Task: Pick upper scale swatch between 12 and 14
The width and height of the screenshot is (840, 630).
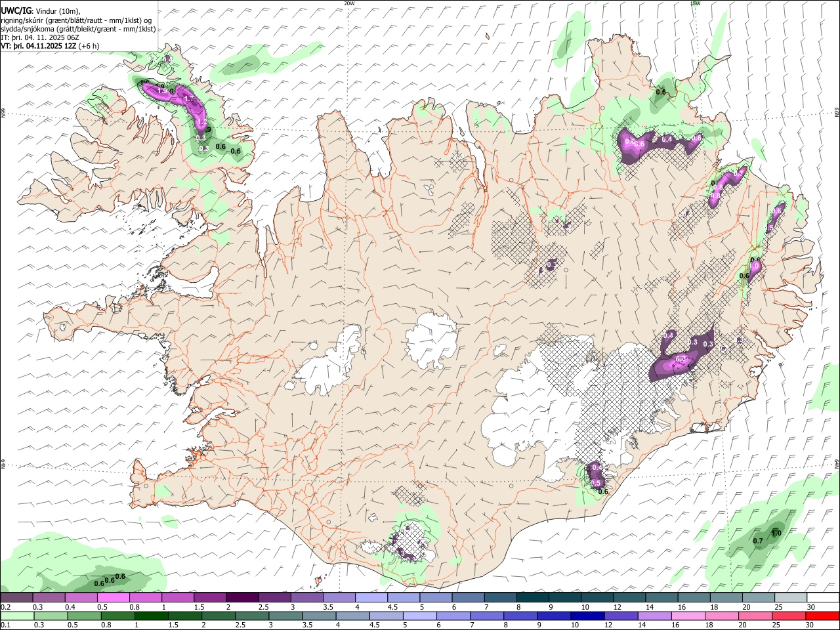Action: click(x=629, y=597)
